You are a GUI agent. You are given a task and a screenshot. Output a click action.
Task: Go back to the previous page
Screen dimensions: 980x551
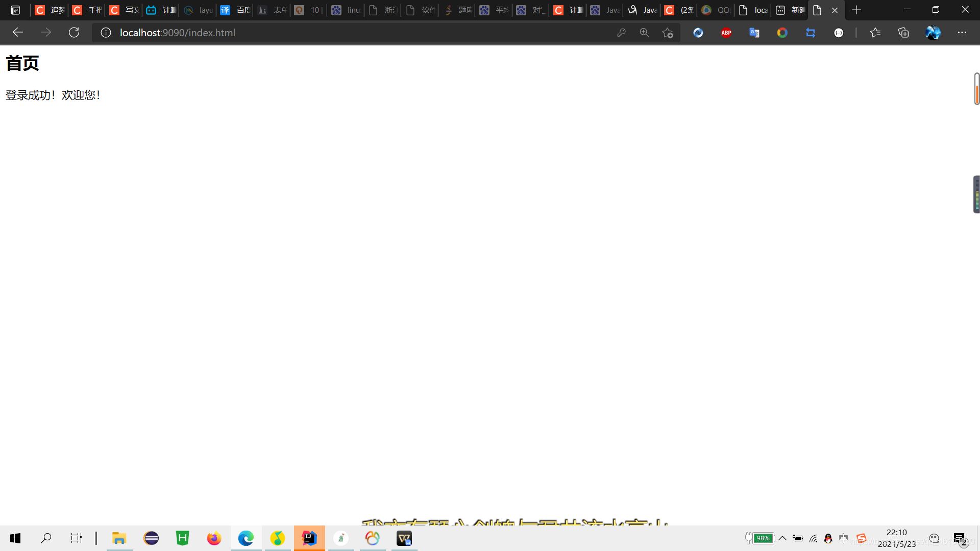tap(18, 33)
